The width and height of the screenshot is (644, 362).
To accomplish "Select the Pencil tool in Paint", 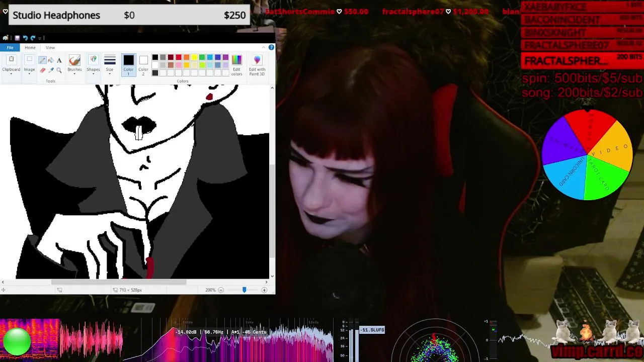I will (42, 60).
